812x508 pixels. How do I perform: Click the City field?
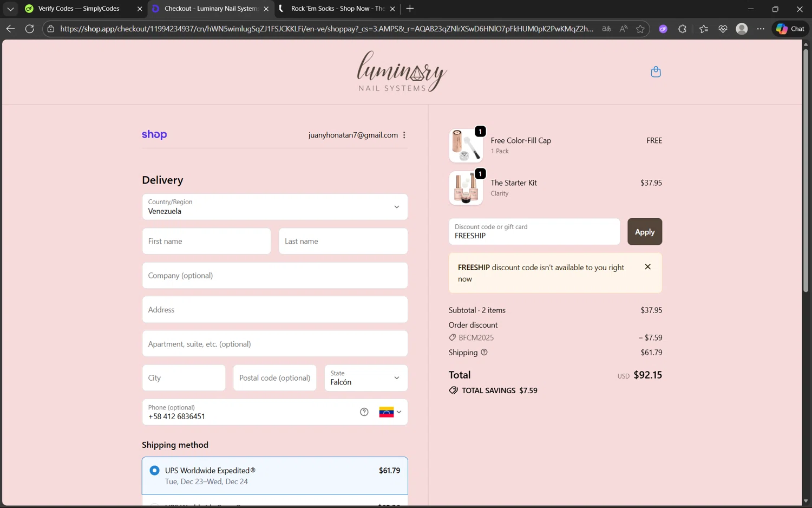click(x=184, y=377)
